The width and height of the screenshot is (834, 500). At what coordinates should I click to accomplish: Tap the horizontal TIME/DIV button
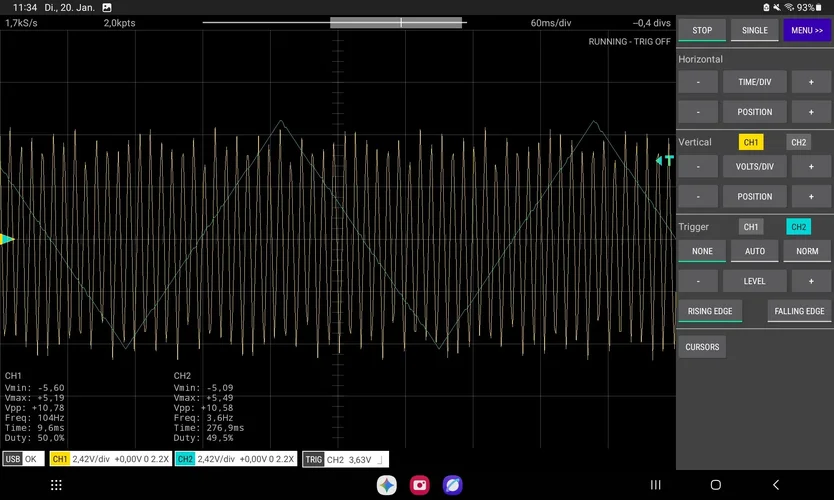pos(754,82)
